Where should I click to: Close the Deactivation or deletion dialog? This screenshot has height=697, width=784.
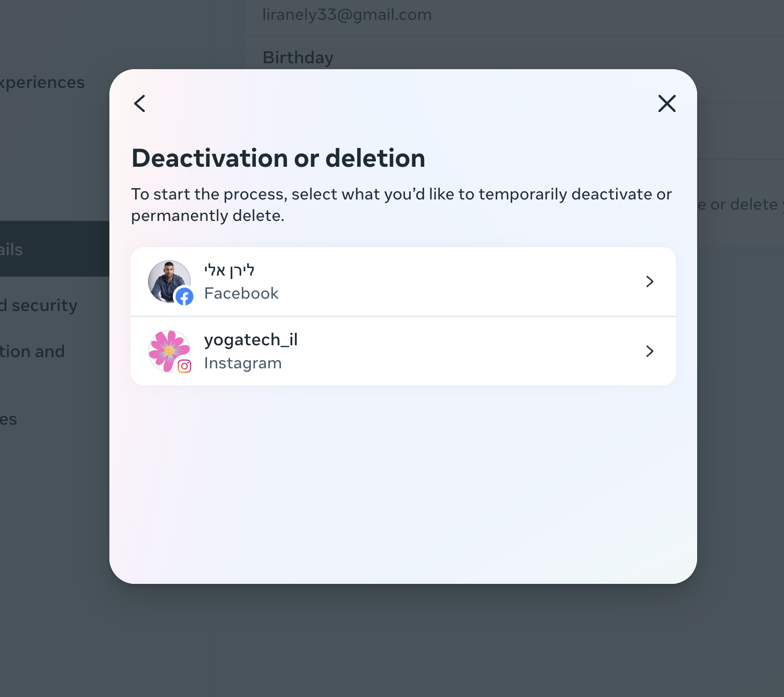667,103
